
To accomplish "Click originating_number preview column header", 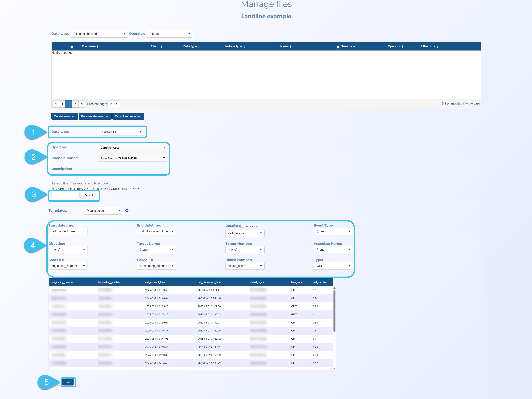I will pos(62,282).
